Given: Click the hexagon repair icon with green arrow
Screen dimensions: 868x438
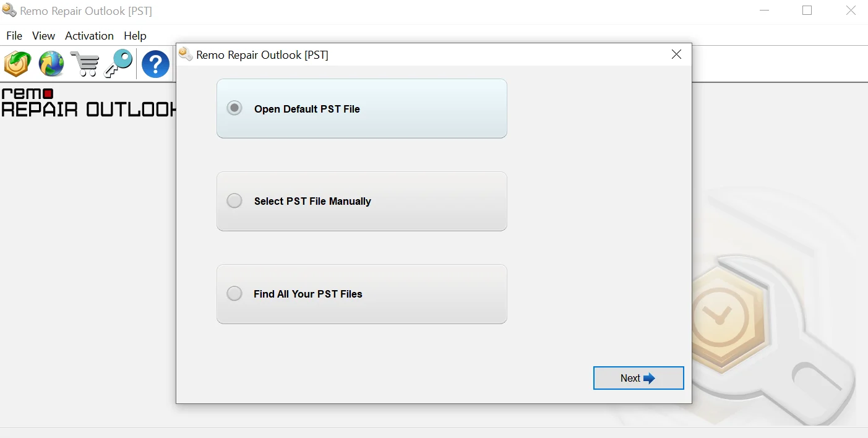Looking at the screenshot, I should point(17,64).
